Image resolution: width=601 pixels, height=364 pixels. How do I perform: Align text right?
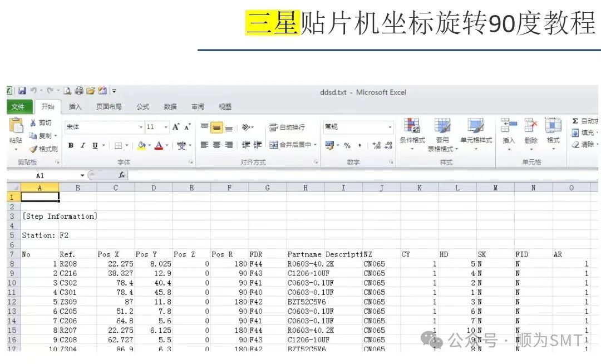point(229,145)
